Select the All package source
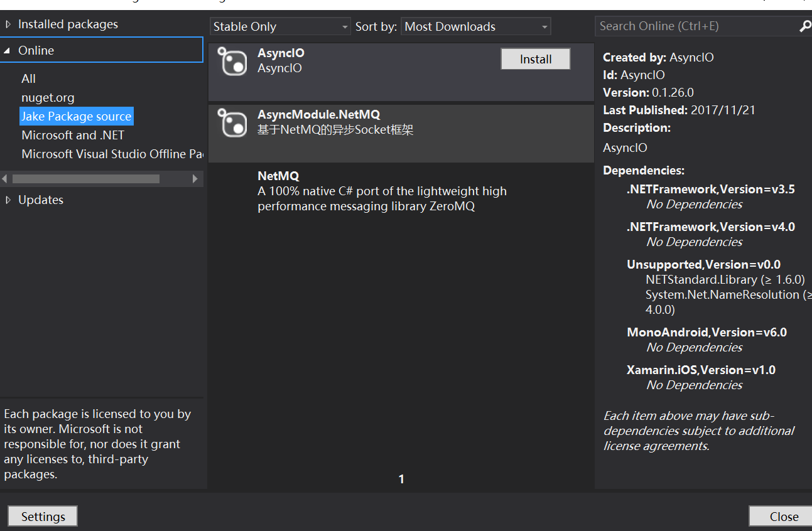This screenshot has width=812, height=531. (28, 79)
